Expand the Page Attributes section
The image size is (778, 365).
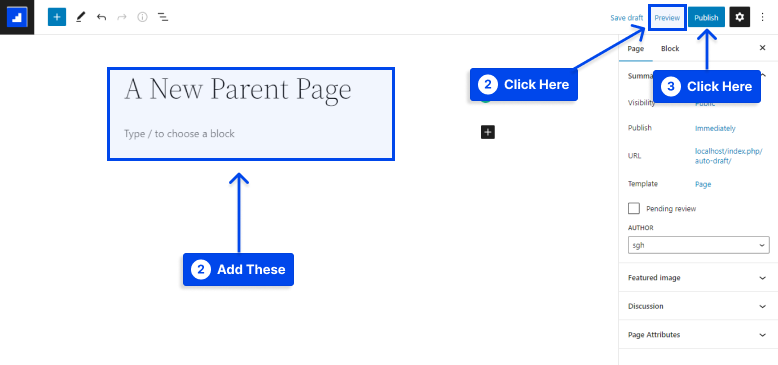pos(699,334)
